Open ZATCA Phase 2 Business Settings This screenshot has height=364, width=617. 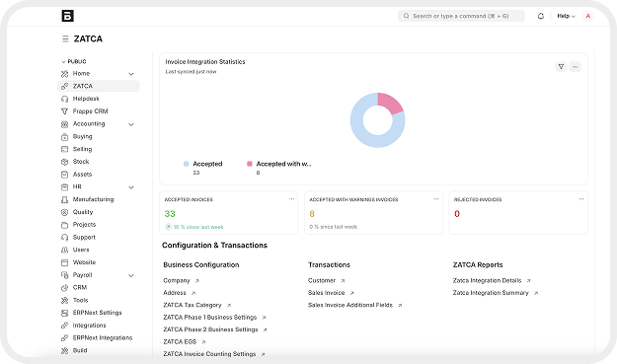tap(210, 329)
